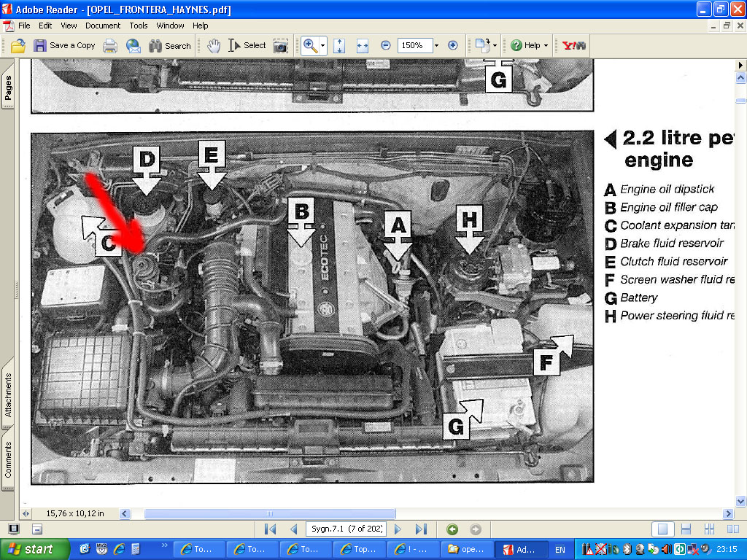Open the Help menu

tap(201, 26)
